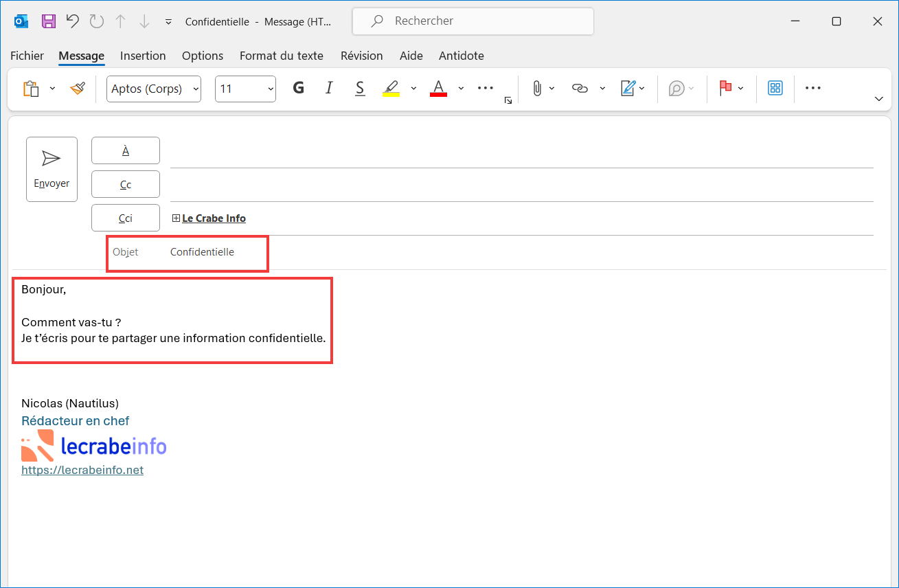
Task: Click the Outlook app icon in title bar
Action: [x=21, y=21]
